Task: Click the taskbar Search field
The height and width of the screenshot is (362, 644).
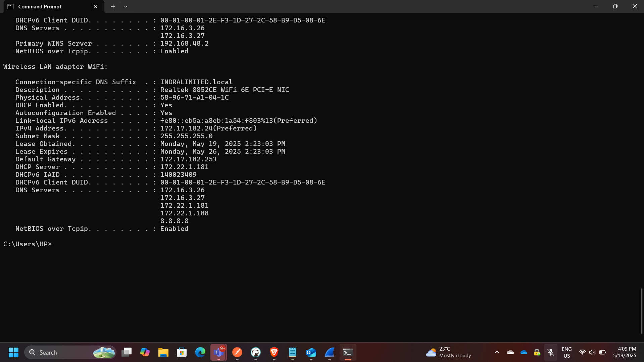Action: click(x=60, y=352)
